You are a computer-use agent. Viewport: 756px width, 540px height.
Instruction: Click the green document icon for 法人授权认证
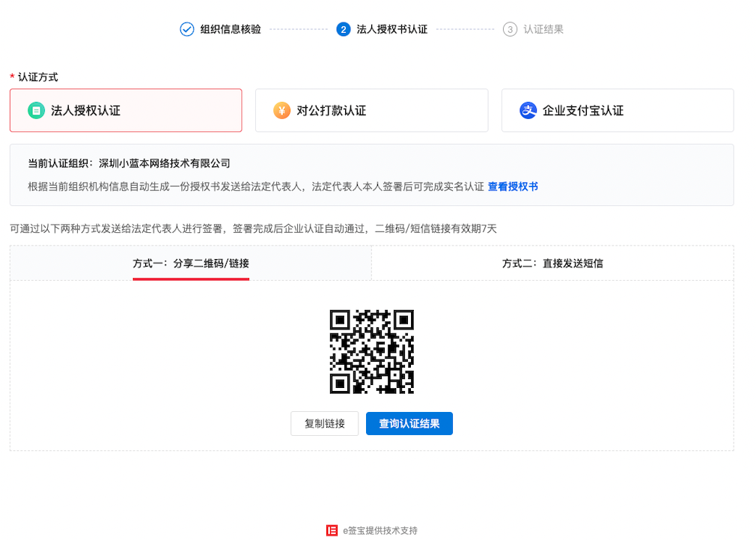[x=36, y=111]
